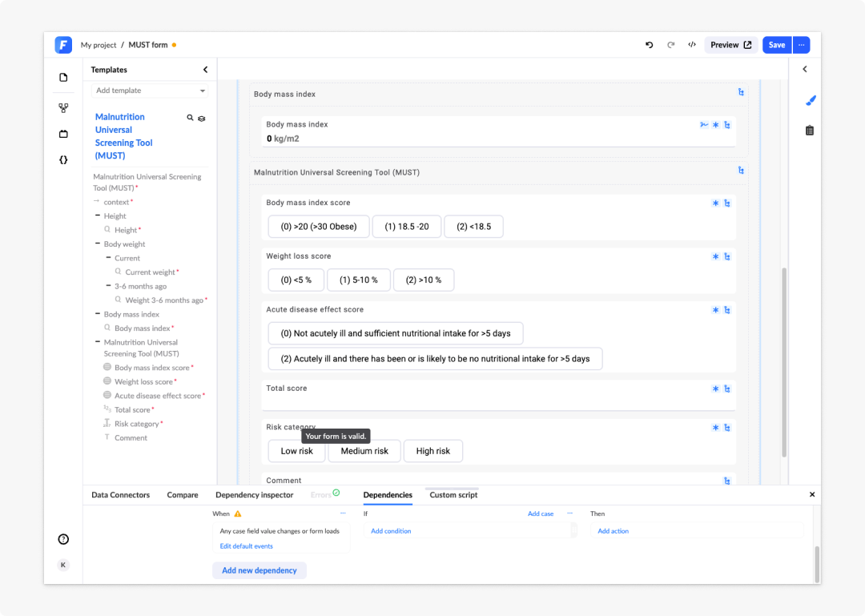Select the (0) >20 (>30 Obese) option
The width and height of the screenshot is (865, 616).
[319, 227]
